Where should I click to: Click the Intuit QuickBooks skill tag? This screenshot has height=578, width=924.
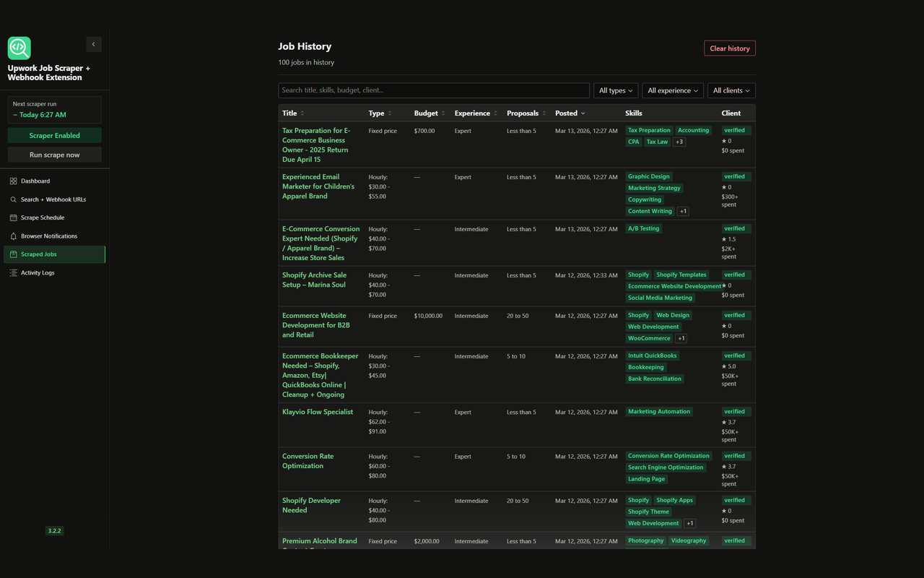(x=653, y=356)
